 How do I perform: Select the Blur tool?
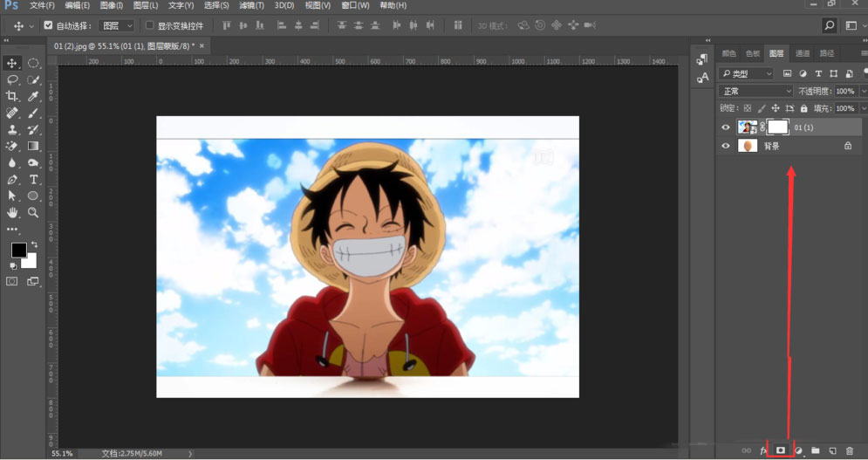point(11,163)
